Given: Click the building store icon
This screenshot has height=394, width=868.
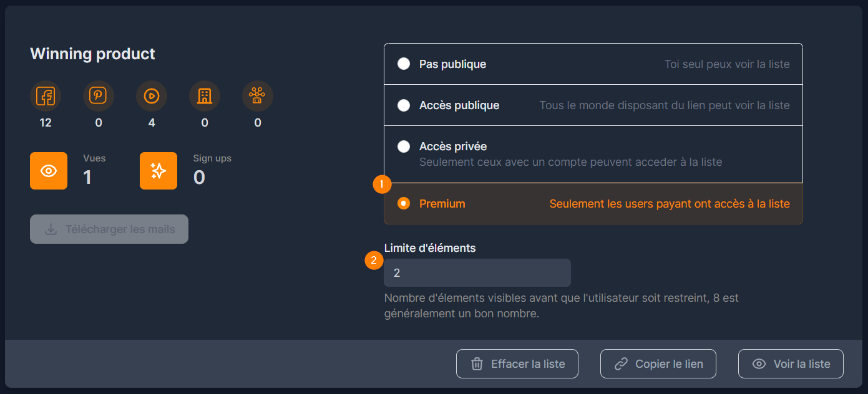Looking at the screenshot, I should 205,96.
